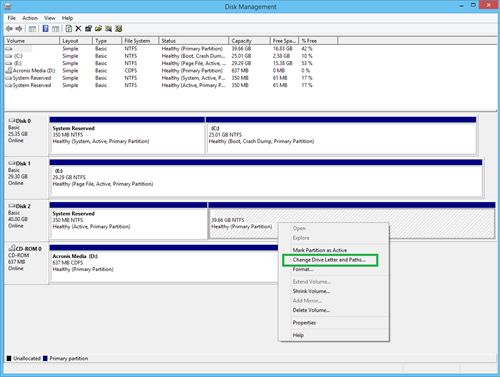Image resolution: width=500 pixels, height=377 pixels.
Task: Click the Refresh toolbar icon
Action: [69, 29]
